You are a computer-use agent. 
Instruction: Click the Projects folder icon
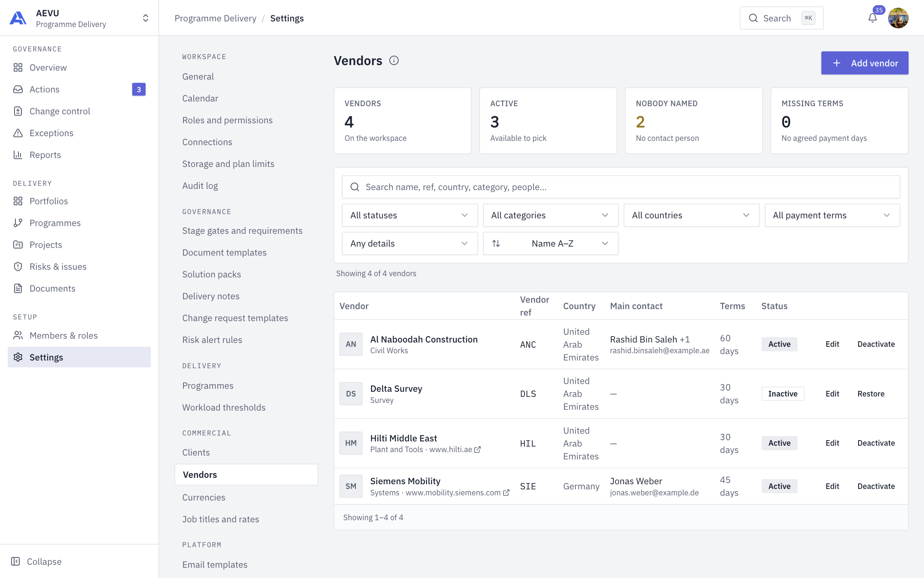(x=18, y=245)
